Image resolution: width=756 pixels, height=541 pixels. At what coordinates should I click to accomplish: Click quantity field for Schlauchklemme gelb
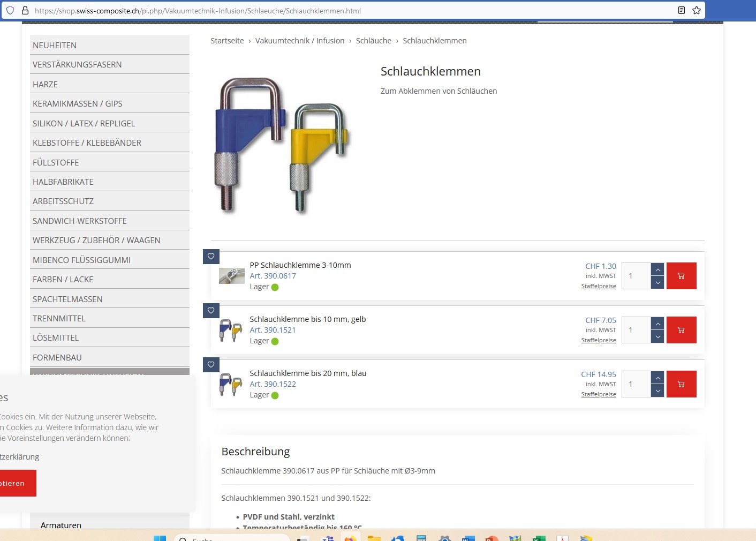(636, 330)
